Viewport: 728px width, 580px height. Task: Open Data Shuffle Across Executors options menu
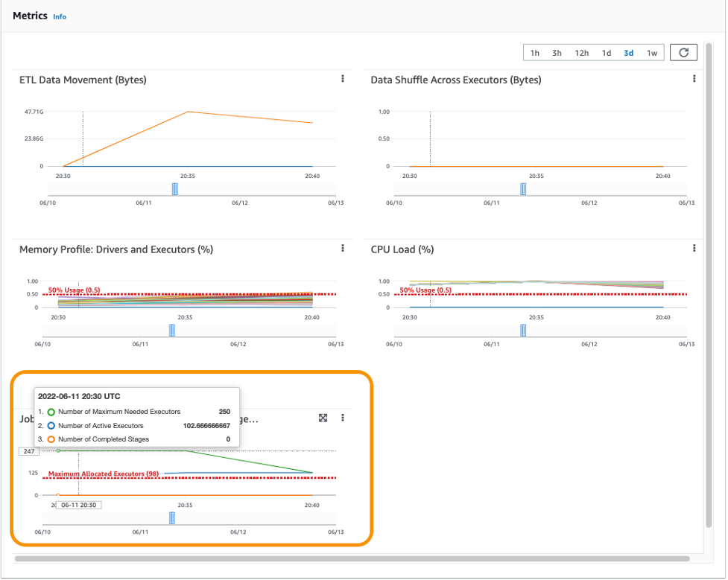coord(694,79)
